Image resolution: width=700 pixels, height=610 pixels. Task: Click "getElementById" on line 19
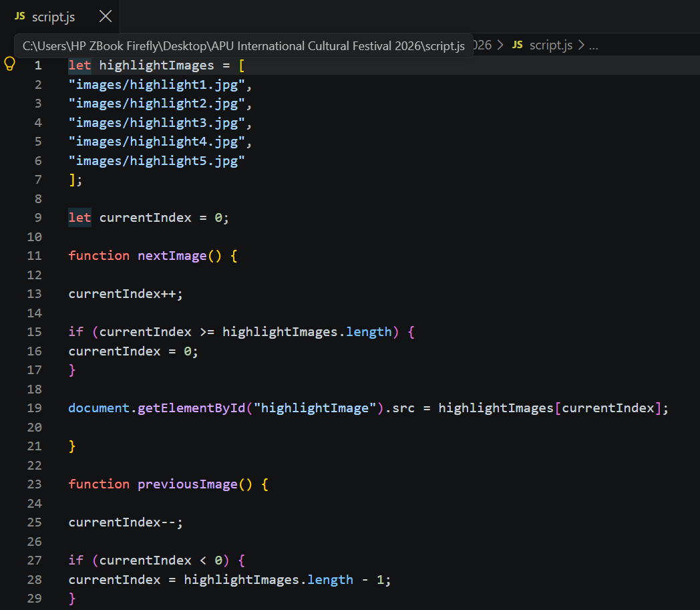click(x=192, y=408)
